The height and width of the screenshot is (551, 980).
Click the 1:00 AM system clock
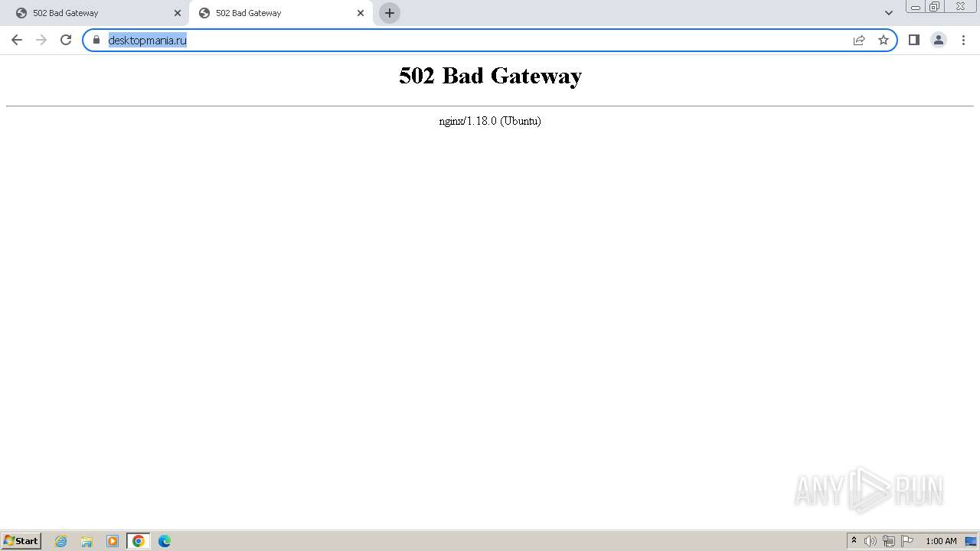point(941,541)
